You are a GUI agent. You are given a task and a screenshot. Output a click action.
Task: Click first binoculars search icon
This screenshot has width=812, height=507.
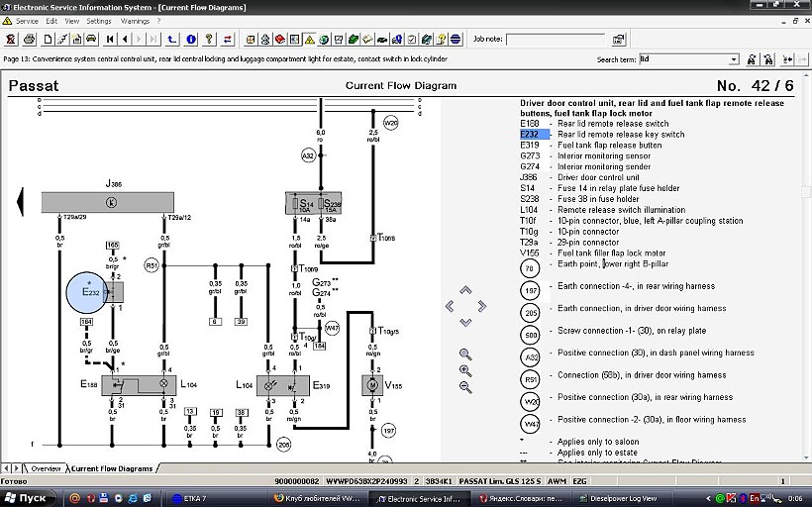click(x=752, y=59)
